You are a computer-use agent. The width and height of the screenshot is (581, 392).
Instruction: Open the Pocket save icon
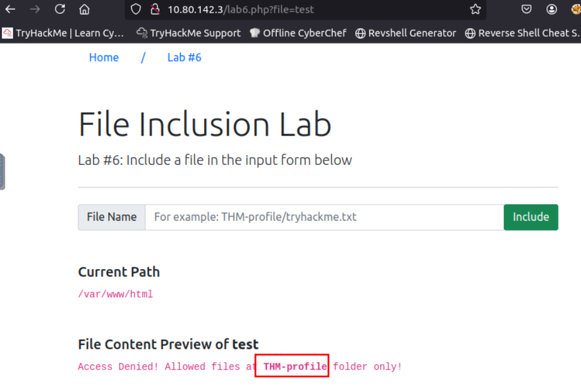[x=526, y=9]
